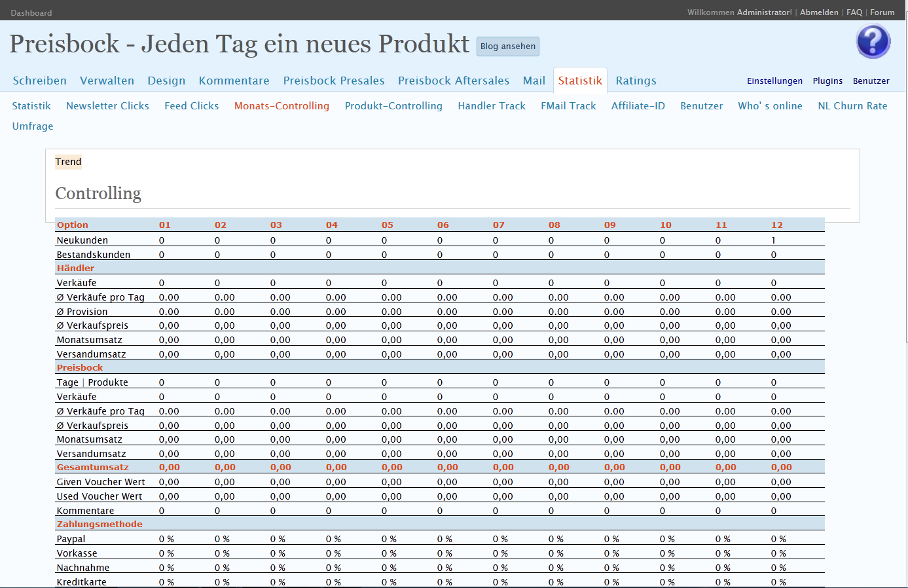Open the FAQ link
Viewport: 908px width, 588px height.
(x=854, y=12)
